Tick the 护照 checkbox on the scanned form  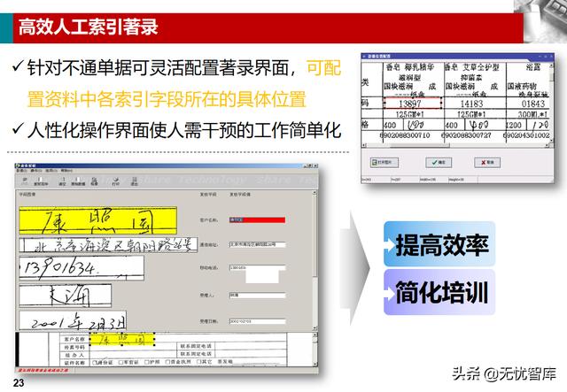147,362
